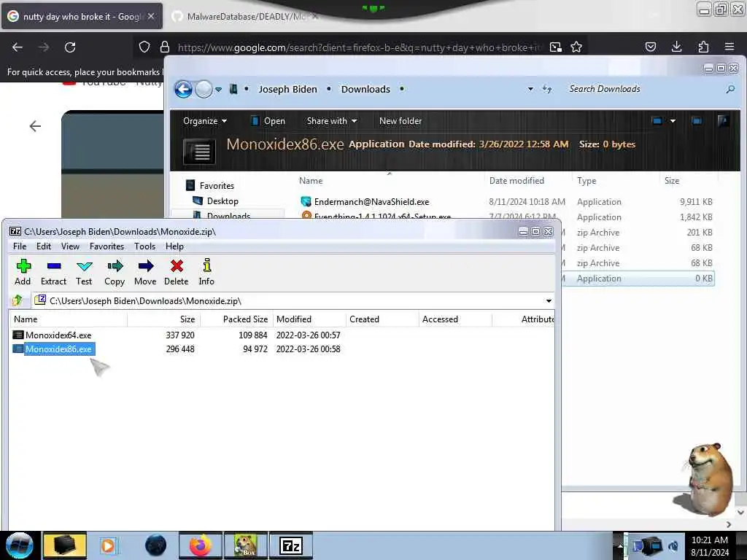The width and height of the screenshot is (747, 560).
Task: Click New folder in Explorer toolbar
Action: pos(400,121)
